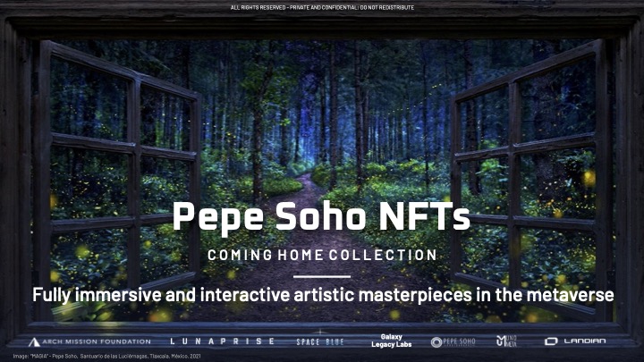
Task: Select the 'COMING HOME COLLECTION' subtitle
Action: tap(322, 255)
